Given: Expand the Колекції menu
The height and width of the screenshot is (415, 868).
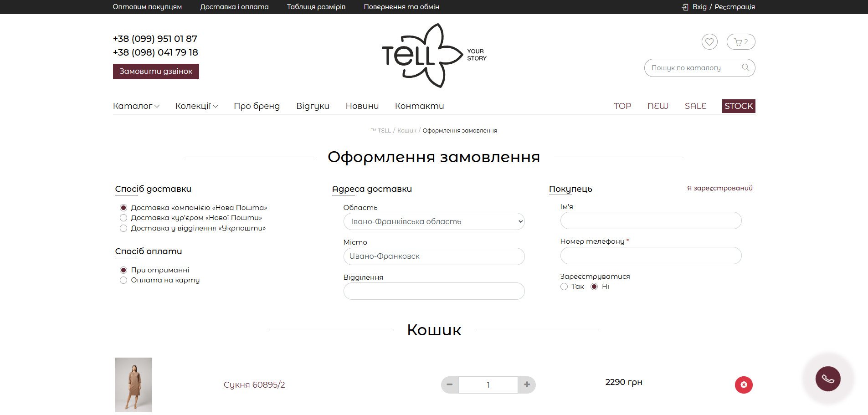Looking at the screenshot, I should point(196,106).
